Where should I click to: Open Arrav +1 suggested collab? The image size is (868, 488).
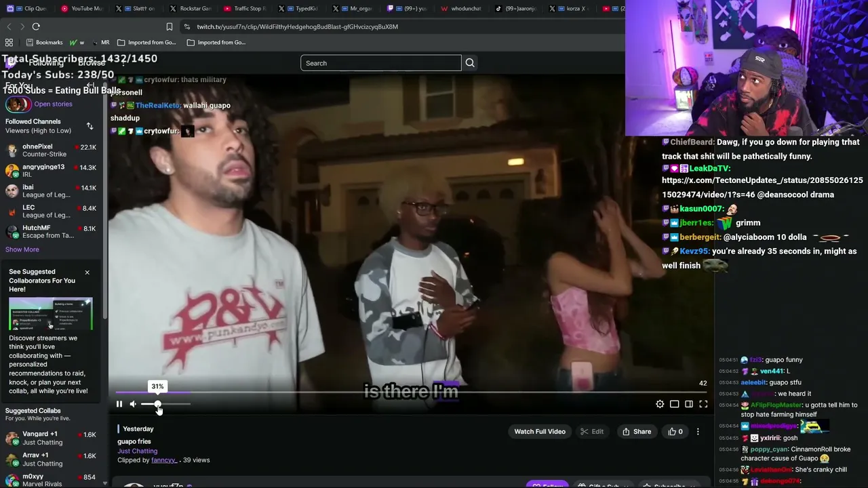tap(52, 460)
